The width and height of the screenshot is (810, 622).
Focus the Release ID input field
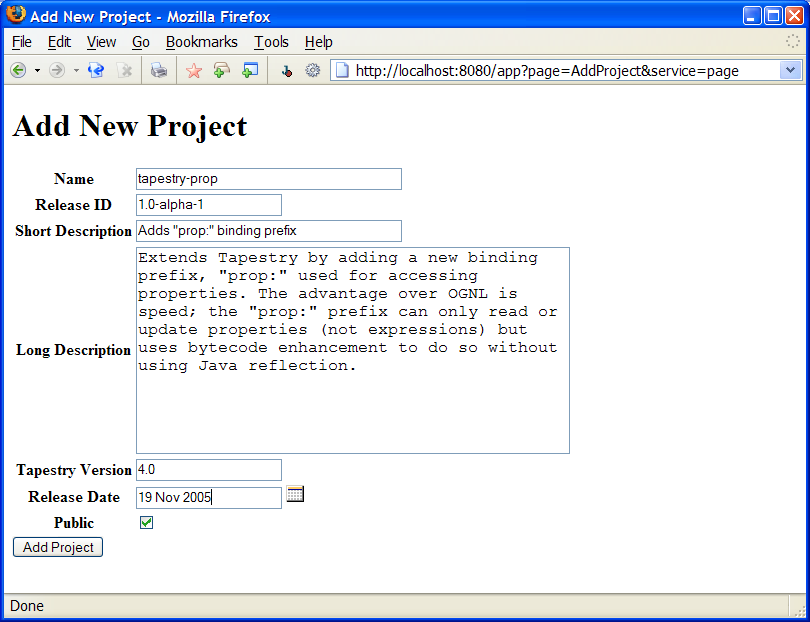coord(208,205)
